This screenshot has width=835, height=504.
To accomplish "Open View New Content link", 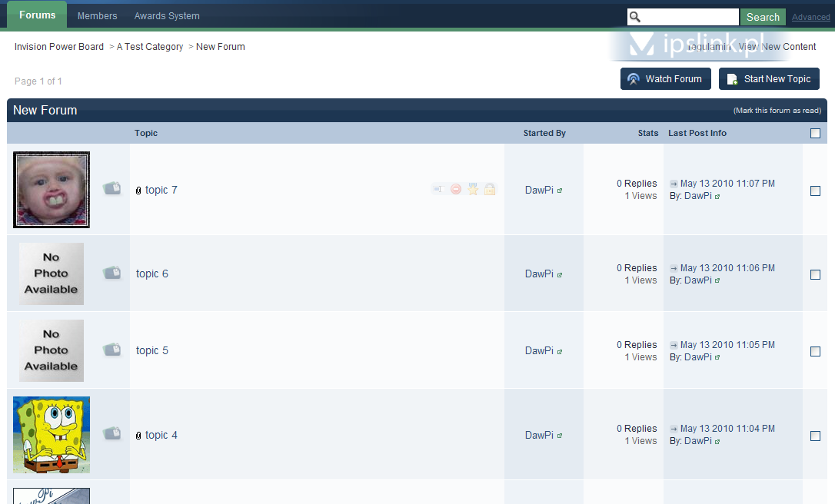I will [x=777, y=47].
